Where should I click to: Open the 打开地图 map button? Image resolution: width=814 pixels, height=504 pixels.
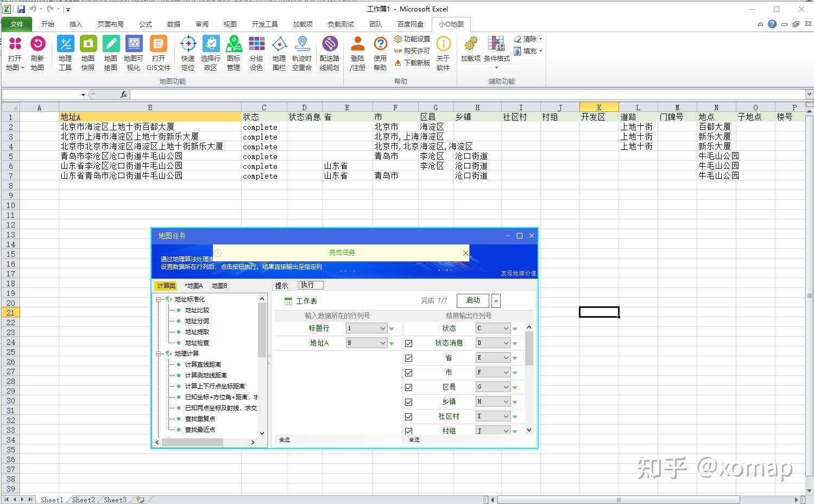15,53
